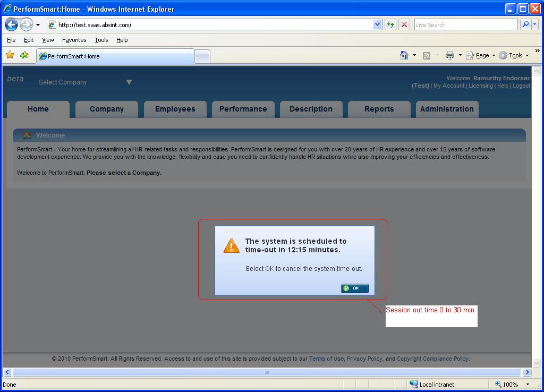
Task: Click the 'Done' status bar text
Action: [x=10, y=385]
